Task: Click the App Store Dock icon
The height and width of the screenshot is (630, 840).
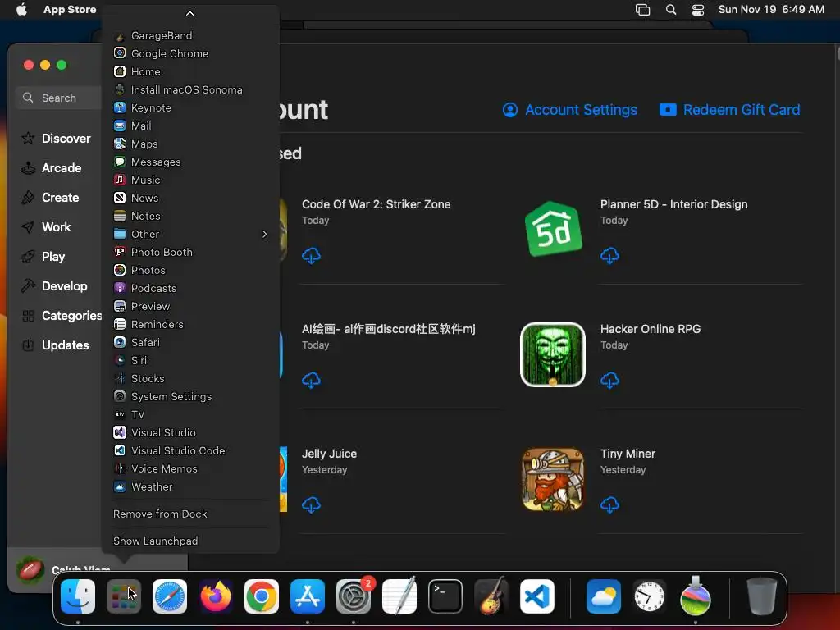Action: point(308,596)
